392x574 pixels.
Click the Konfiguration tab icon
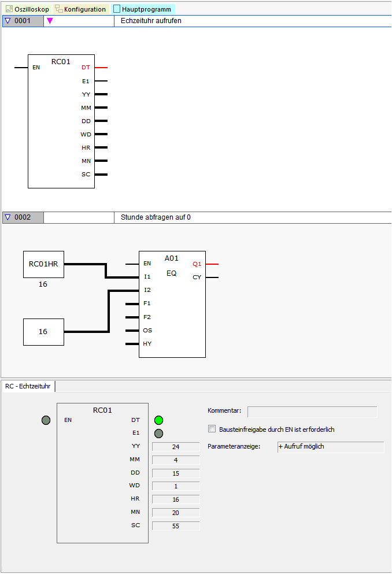[59, 9]
